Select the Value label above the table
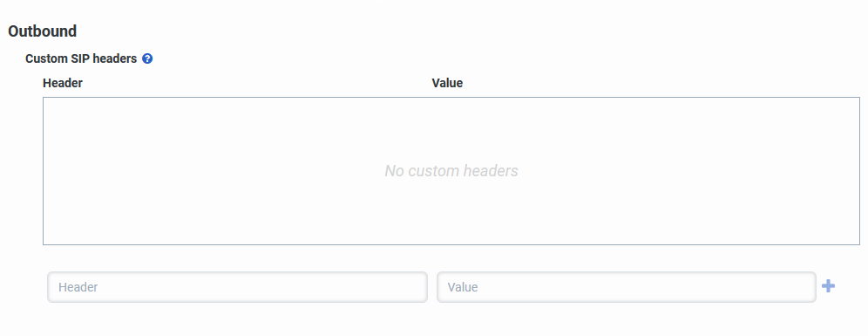 point(447,83)
